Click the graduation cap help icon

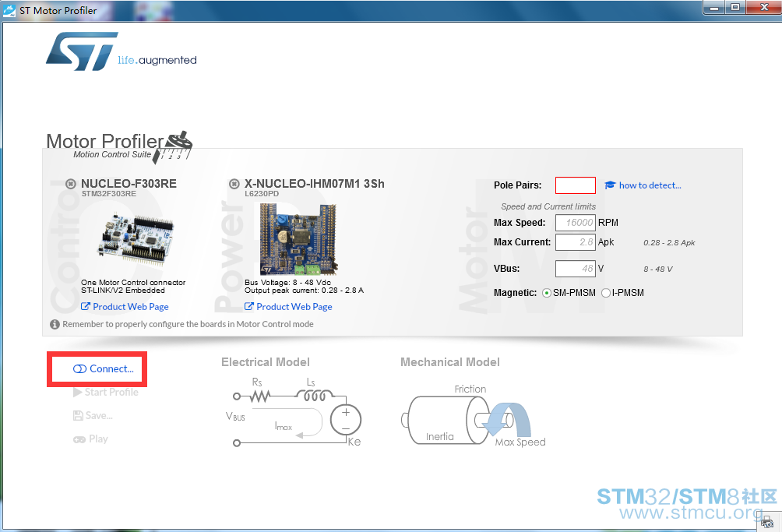coord(610,185)
